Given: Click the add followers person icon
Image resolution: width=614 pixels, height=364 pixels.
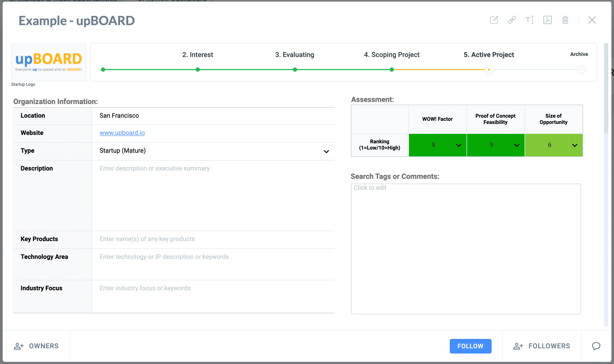Looking at the screenshot, I should pos(518,346).
